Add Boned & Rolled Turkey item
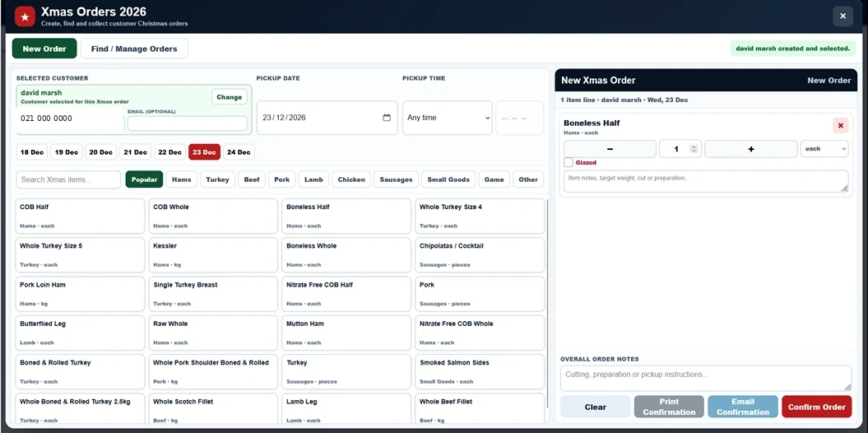The width and height of the screenshot is (868, 433). (80, 372)
